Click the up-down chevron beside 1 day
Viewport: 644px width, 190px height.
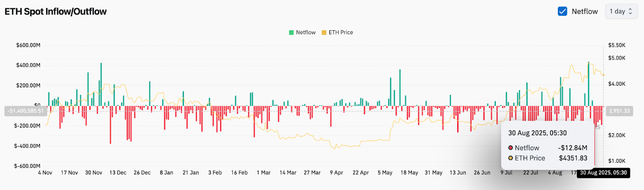(x=630, y=11)
